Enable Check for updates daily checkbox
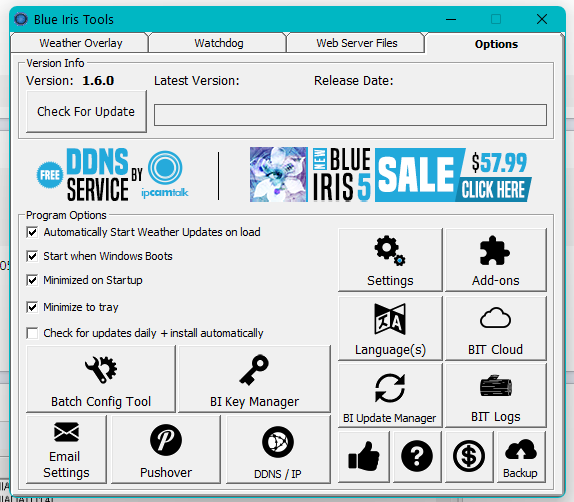 pos(32,333)
